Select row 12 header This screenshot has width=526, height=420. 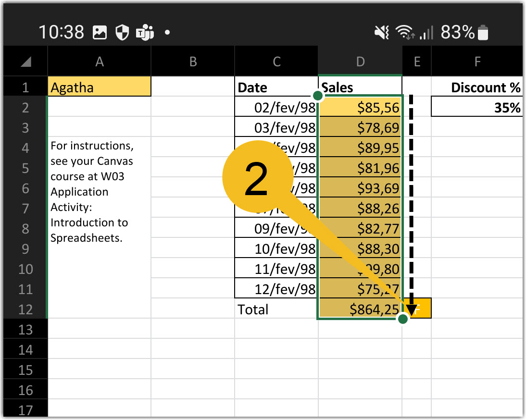point(25,309)
